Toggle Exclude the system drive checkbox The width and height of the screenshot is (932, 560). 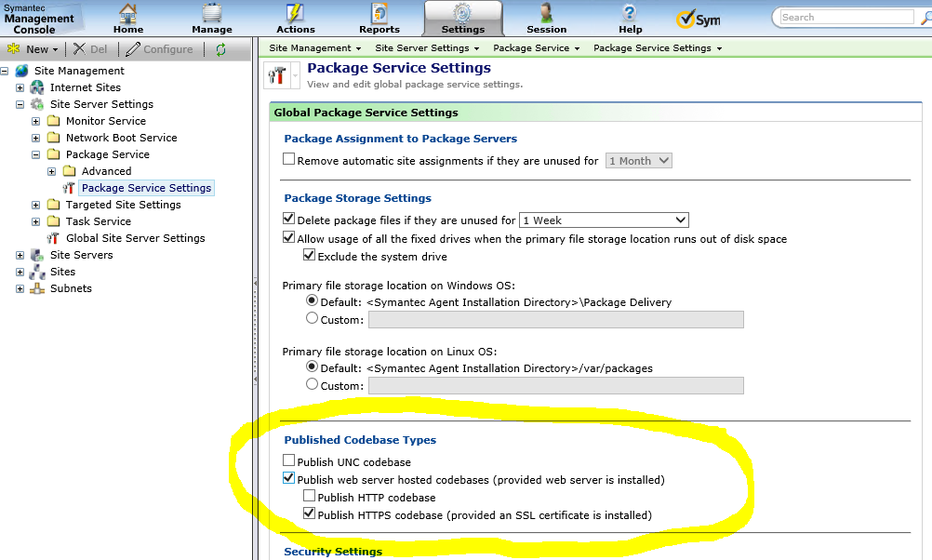coord(309,255)
